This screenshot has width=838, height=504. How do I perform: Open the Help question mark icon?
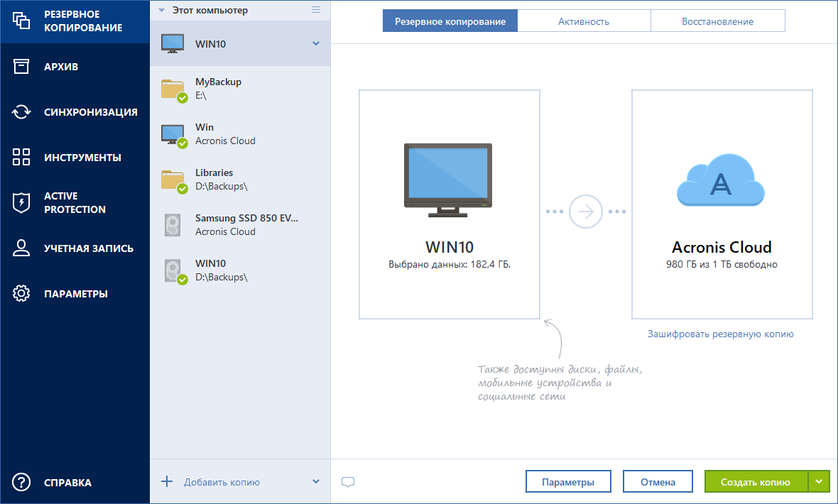(21, 482)
